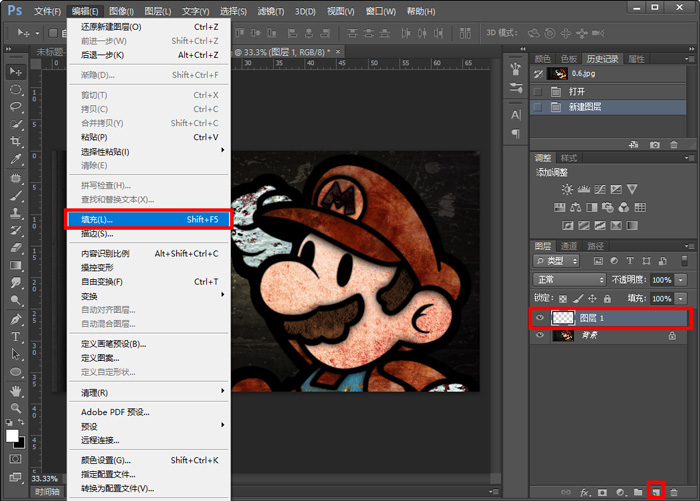The image size is (700, 501).
Task: Select the Lasso tool
Action: click(x=16, y=107)
